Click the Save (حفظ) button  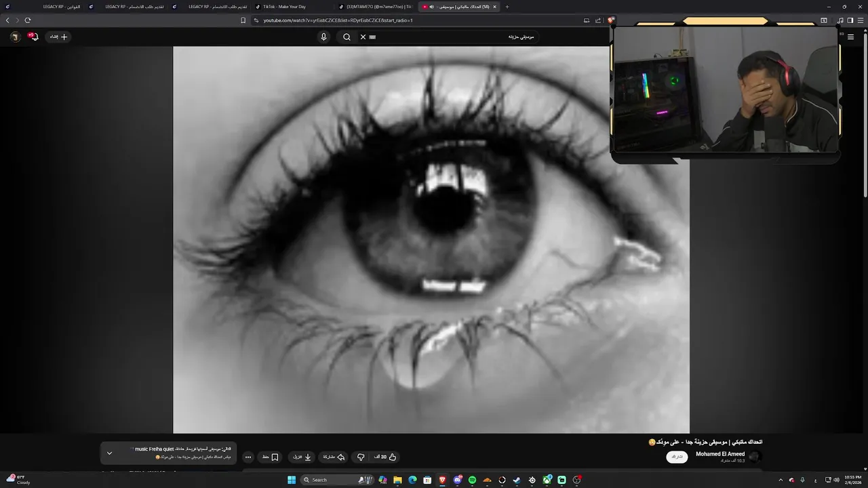270,457
